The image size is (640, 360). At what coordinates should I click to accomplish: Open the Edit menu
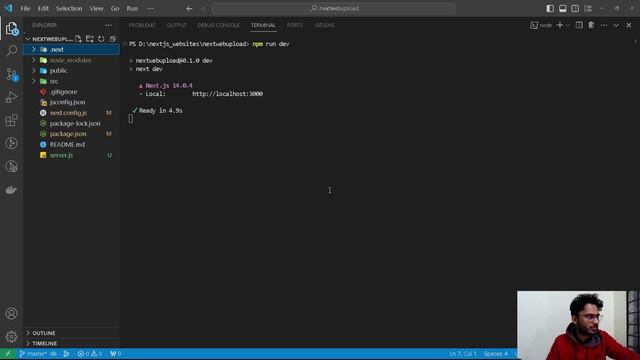click(x=43, y=9)
